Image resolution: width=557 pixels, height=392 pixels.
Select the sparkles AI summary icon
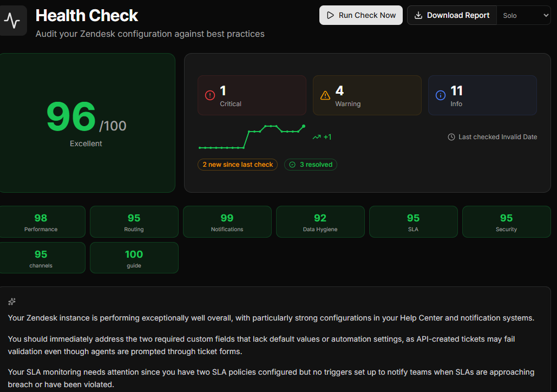click(11, 302)
